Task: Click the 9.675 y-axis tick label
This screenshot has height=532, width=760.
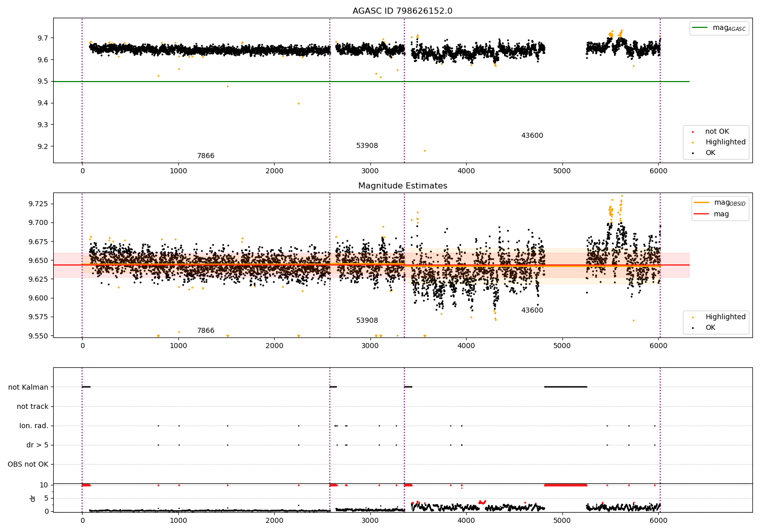Action: point(39,242)
